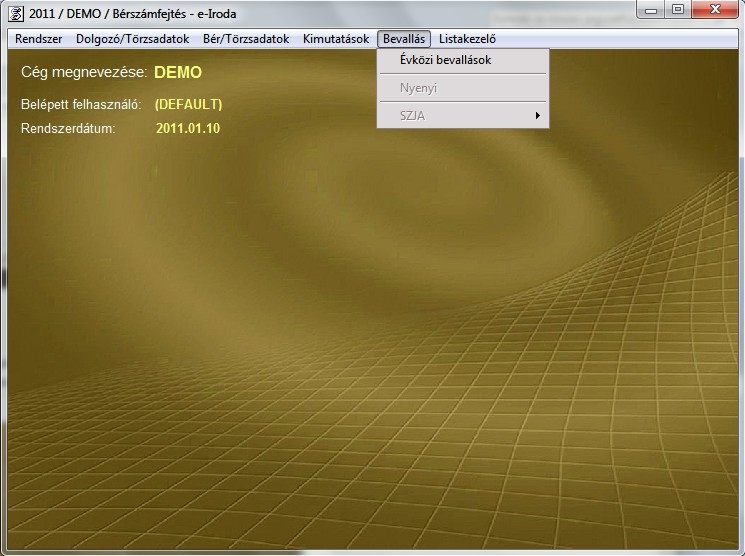Click the e-Iroda application icon in title bar

(x=16, y=13)
